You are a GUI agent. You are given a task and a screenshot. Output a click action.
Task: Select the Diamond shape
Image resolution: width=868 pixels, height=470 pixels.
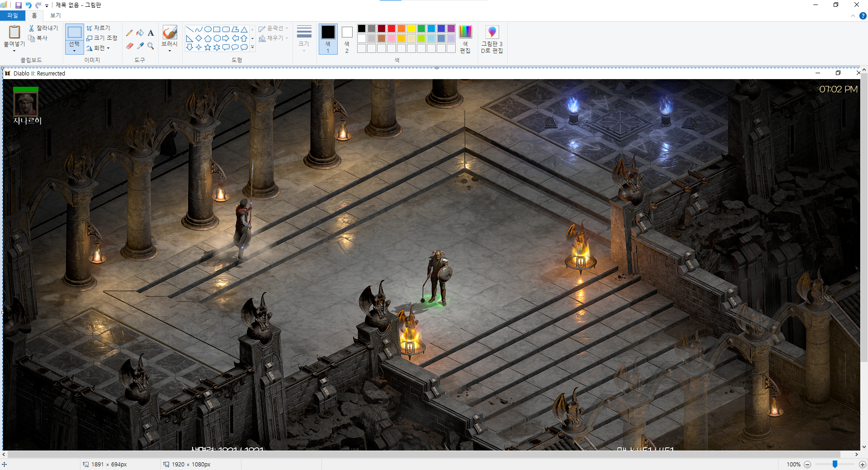(199, 38)
